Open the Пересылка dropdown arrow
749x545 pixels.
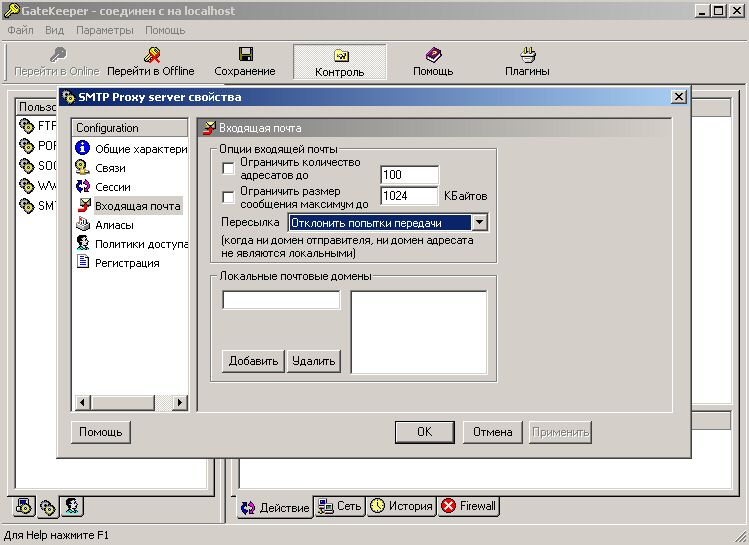pyautogui.click(x=479, y=223)
